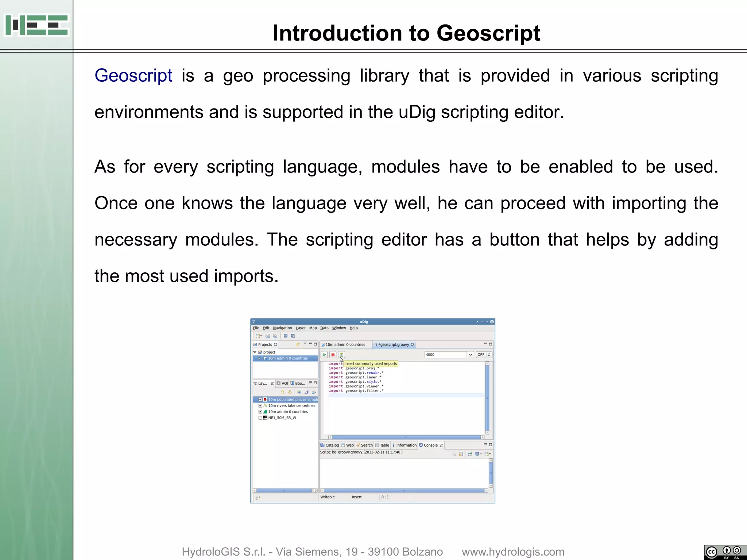
Task: Close the Layers view tab X
Action: [x=272, y=384]
